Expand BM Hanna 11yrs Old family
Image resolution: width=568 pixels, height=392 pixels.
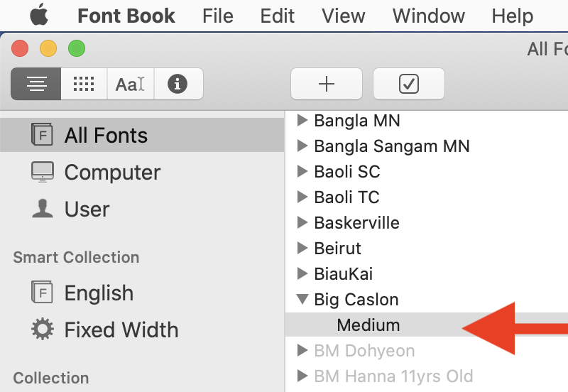click(x=302, y=376)
